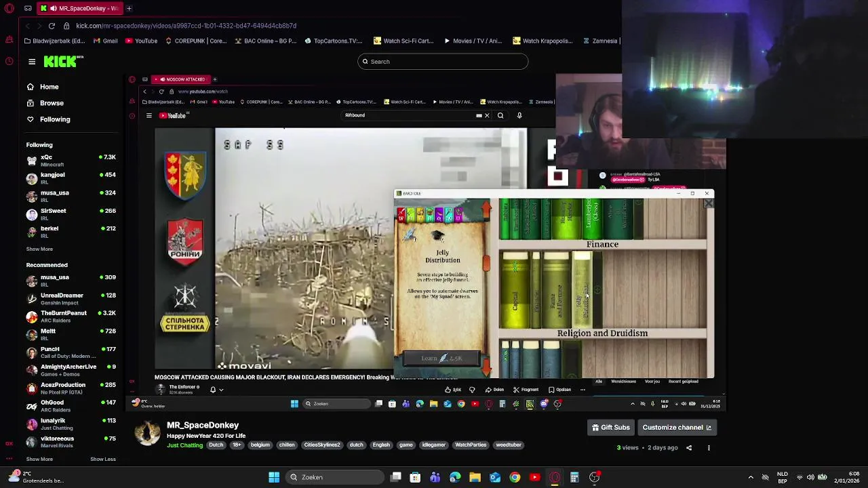Click the volume speaker tray icon
Image resolution: width=868 pixels, height=488 pixels.
[x=810, y=477]
